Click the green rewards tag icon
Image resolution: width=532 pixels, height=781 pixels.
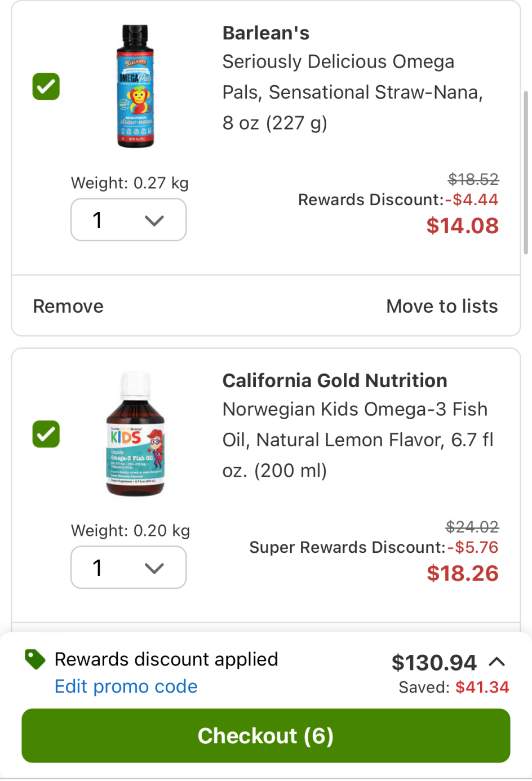35,659
